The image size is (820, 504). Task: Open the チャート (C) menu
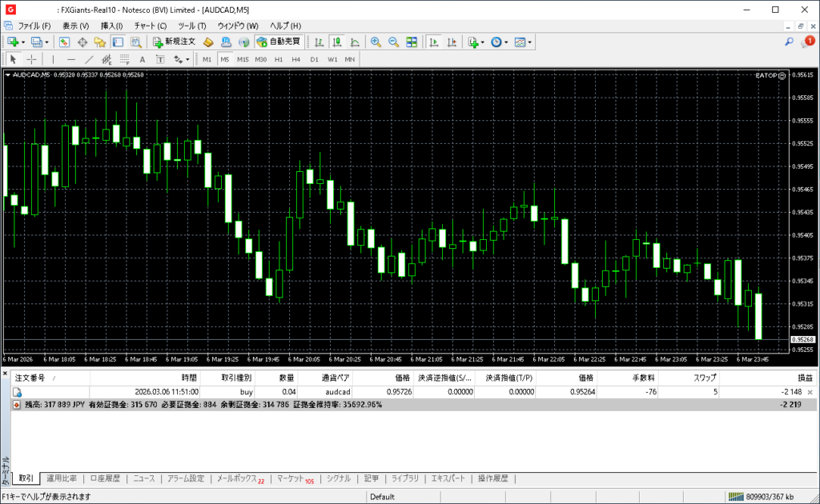coord(151,26)
